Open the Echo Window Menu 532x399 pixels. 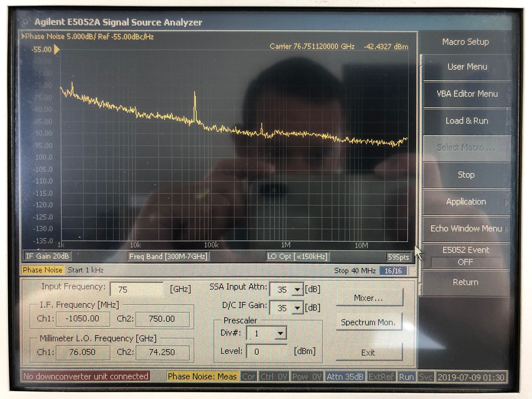(466, 229)
